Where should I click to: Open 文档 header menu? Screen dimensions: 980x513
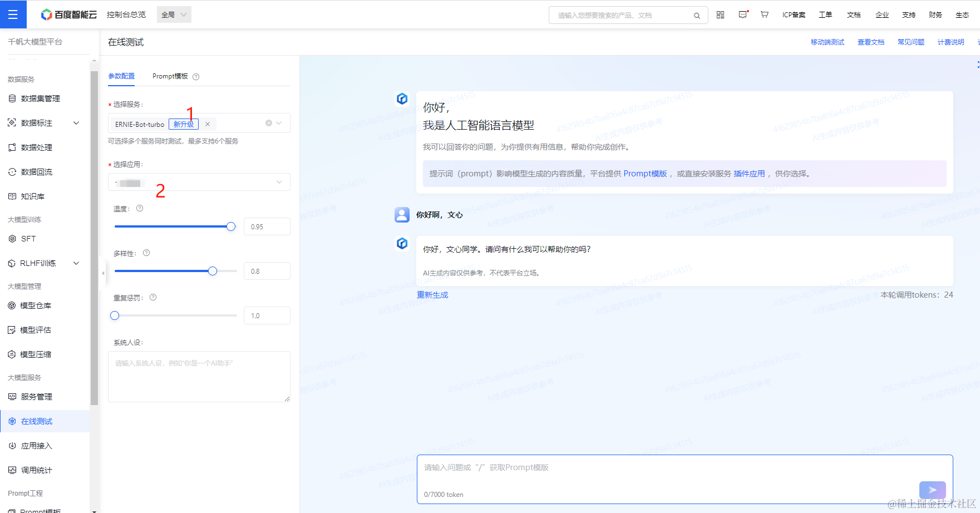854,15
